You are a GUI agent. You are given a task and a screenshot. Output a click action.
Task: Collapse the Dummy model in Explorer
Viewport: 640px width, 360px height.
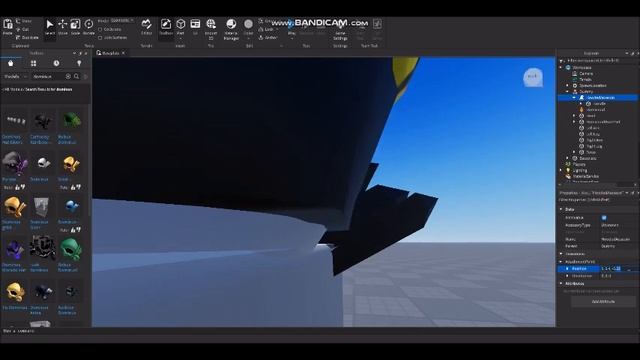coord(568,91)
